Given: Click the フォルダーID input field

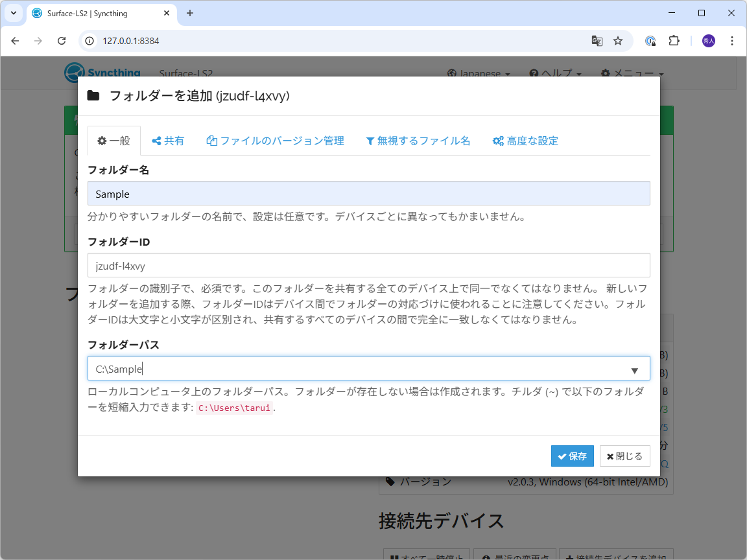Looking at the screenshot, I should [369, 265].
